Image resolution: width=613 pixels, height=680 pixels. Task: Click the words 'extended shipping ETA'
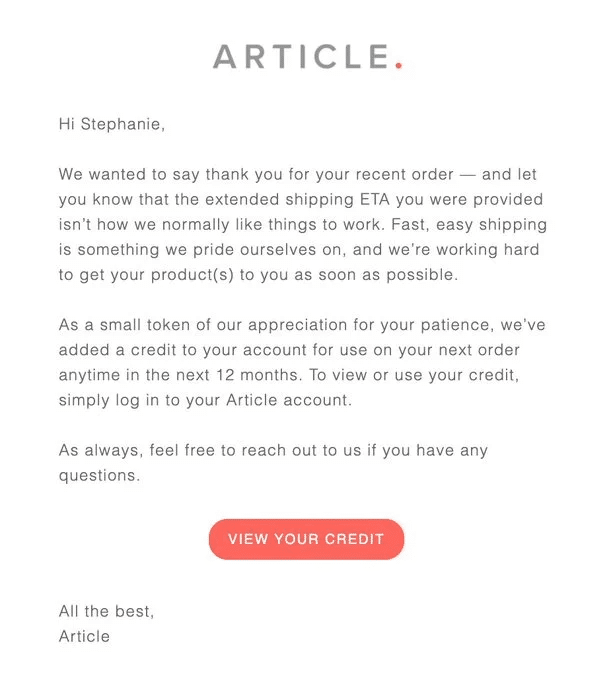297,200
